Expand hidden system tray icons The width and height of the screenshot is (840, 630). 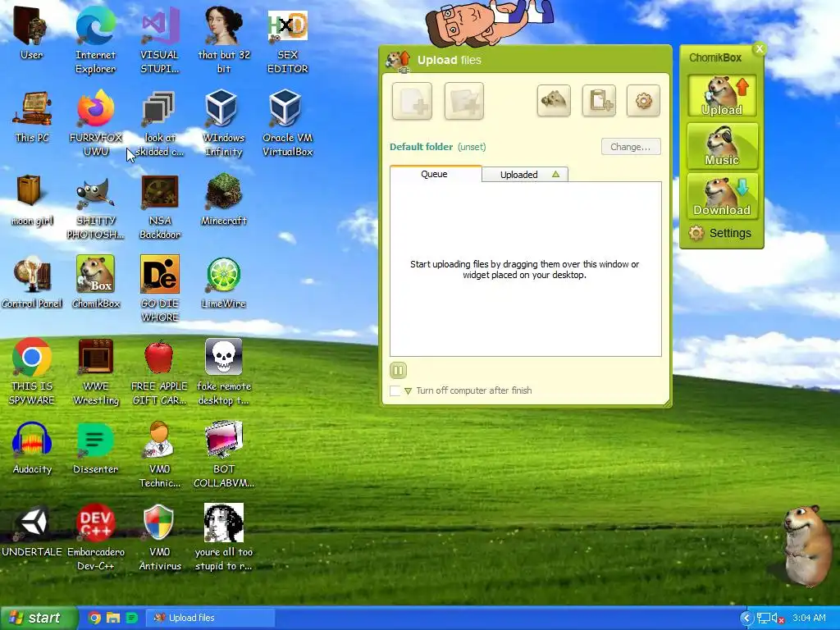[x=746, y=619]
